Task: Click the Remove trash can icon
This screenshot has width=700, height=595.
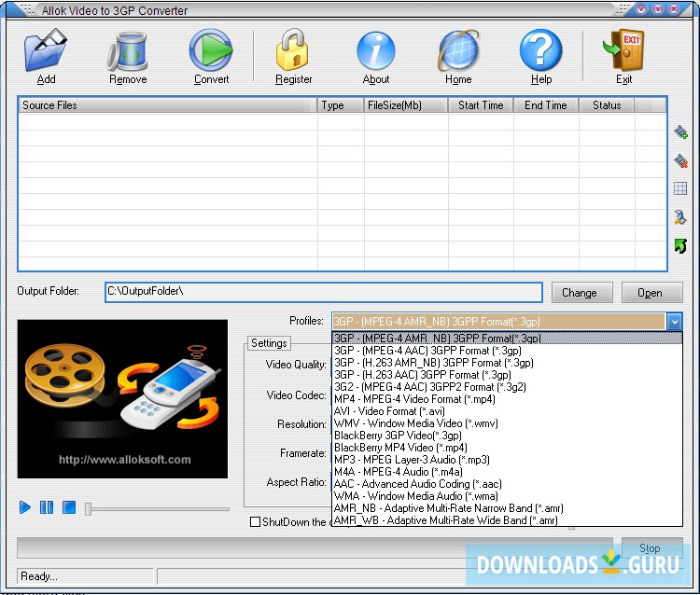Action: [x=128, y=51]
